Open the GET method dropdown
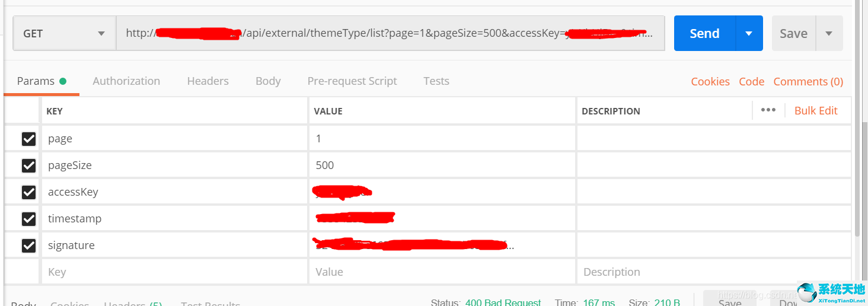This screenshot has width=868, height=306. pyautogui.click(x=64, y=33)
